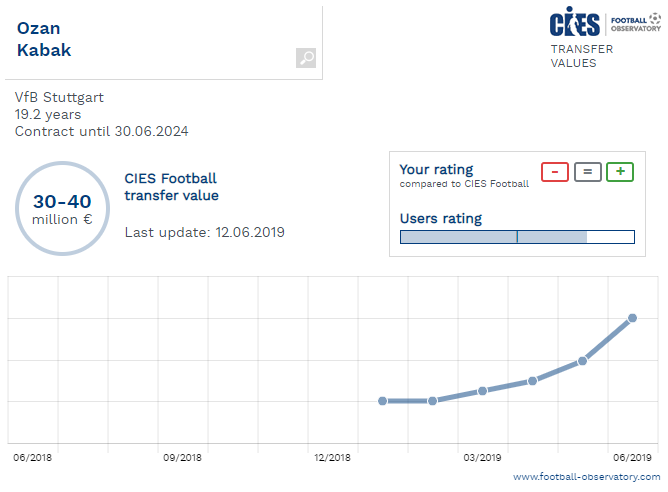Image resolution: width=668 pixels, height=492 pixels.
Task: Click the Ozan Kabak player name field
Action: (164, 43)
